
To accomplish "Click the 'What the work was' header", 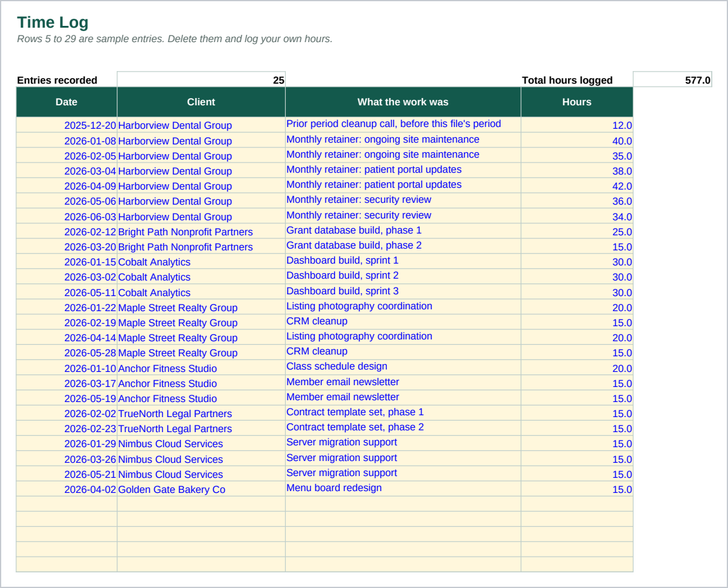I will pyautogui.click(x=403, y=102).
